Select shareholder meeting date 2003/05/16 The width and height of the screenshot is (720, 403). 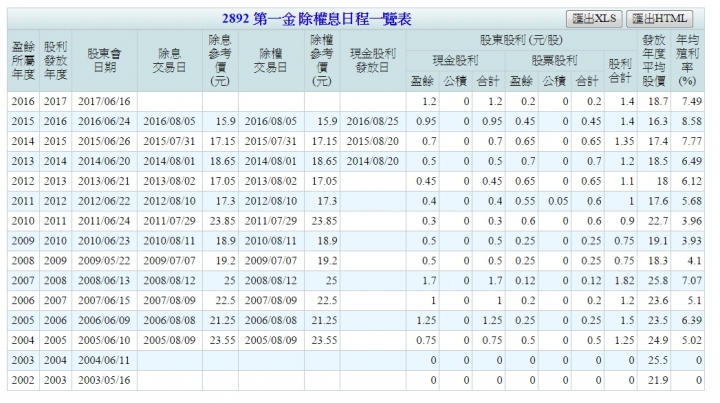click(x=104, y=380)
